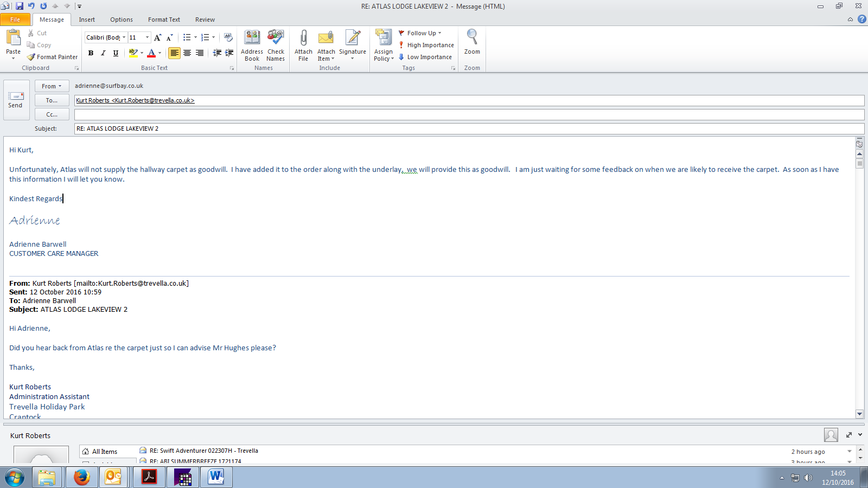The height and width of the screenshot is (488, 868).
Task: Click the message body scrollbar down arrow
Action: coord(859,414)
